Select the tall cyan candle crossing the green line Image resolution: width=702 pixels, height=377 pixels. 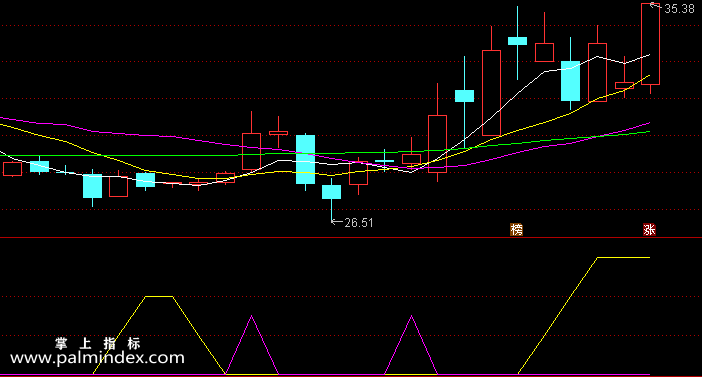click(305, 162)
